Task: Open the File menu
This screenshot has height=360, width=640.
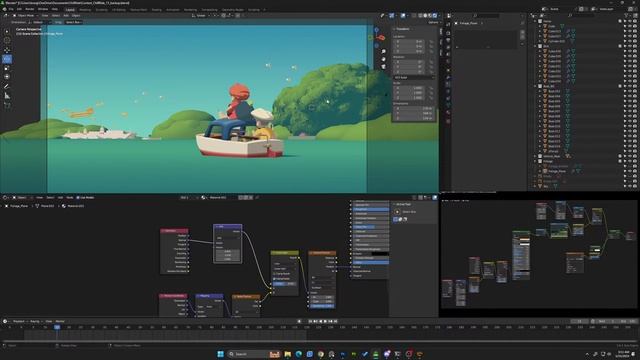Action: [x=11, y=9]
